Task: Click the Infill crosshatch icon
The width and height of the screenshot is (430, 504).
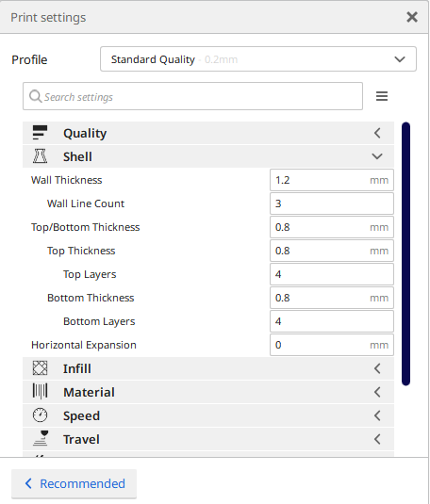Action: pyautogui.click(x=40, y=368)
